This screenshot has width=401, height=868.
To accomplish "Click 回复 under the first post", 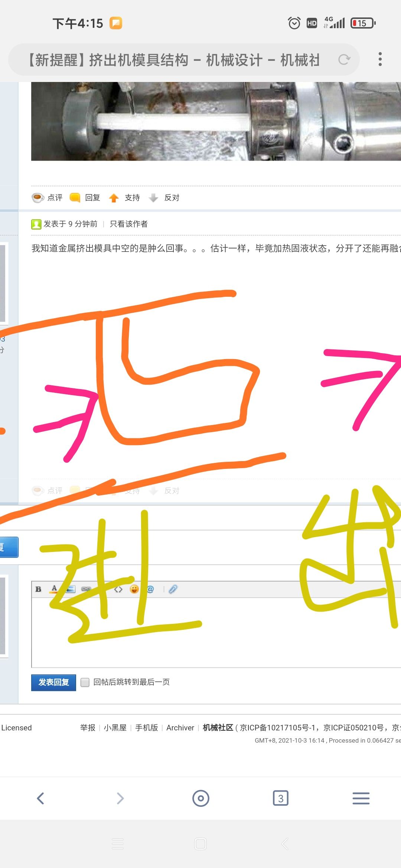I will pos(92,198).
